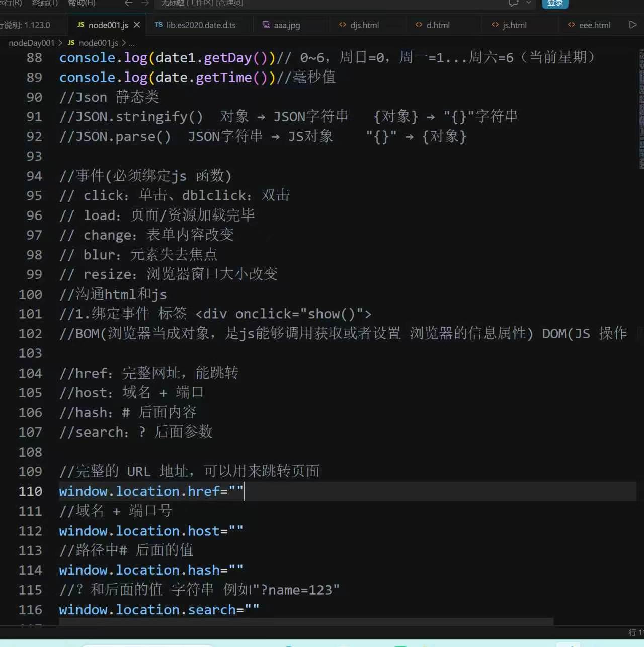The width and height of the screenshot is (644, 647).
Task: Click the window.location.hash="" line
Action: 151,570
